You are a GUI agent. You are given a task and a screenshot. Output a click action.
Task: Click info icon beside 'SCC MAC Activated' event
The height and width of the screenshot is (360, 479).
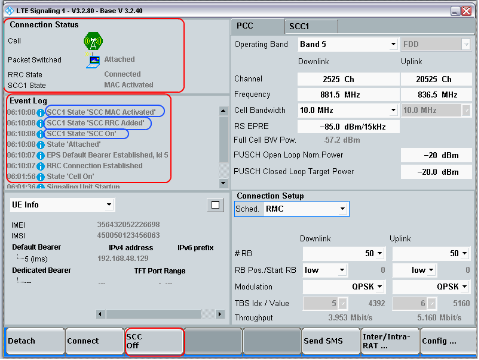[40, 113]
